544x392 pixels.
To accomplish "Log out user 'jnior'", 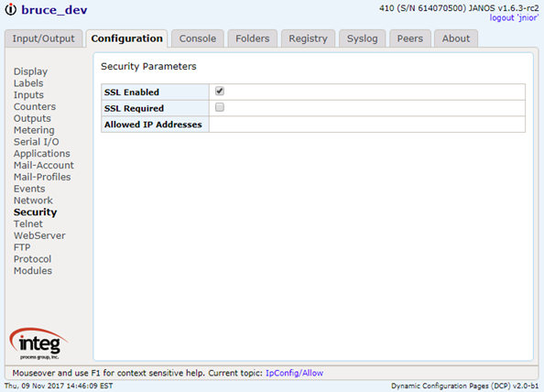I will (x=514, y=17).
